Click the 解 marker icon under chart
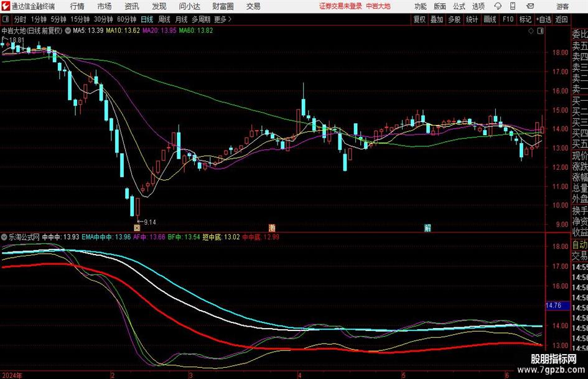 [x=427, y=228]
